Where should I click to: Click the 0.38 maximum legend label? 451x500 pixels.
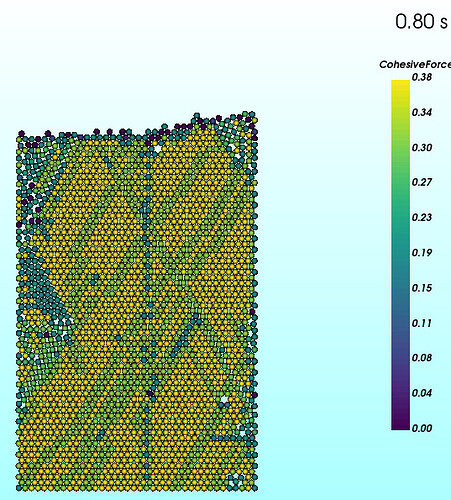coord(422,77)
